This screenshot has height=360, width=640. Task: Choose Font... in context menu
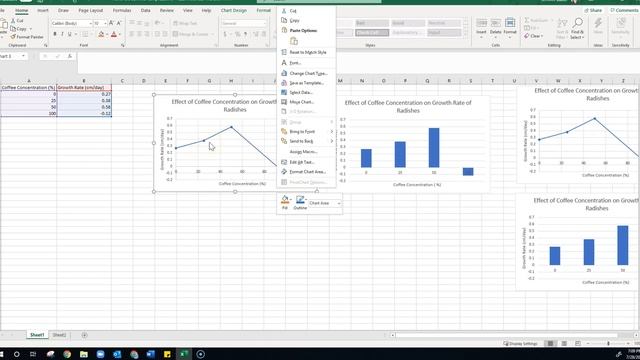click(x=306, y=63)
